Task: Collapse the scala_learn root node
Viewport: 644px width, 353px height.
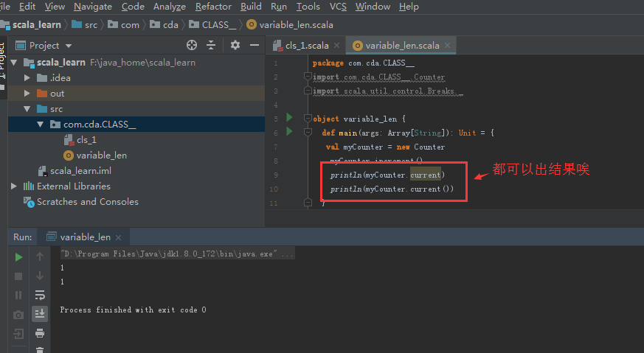Action: (x=14, y=63)
